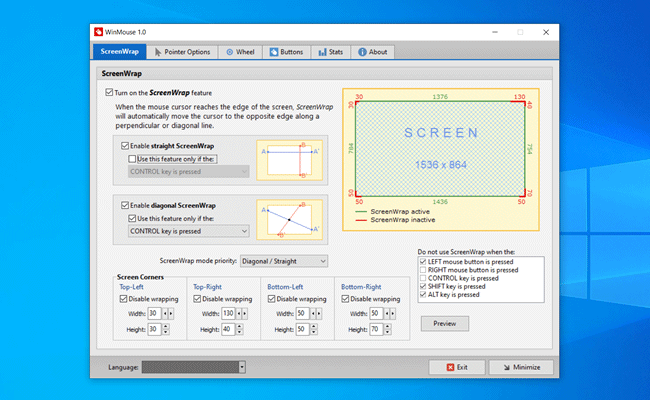Adjust the Bottom-Right Width stepper arrows
The image size is (650, 400).
(x=390, y=314)
